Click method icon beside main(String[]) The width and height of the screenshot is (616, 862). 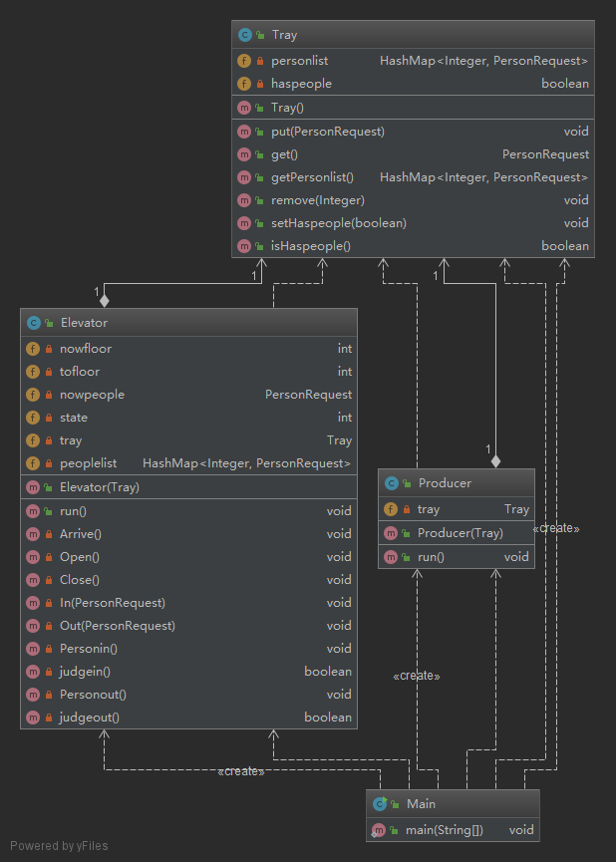pos(379,830)
